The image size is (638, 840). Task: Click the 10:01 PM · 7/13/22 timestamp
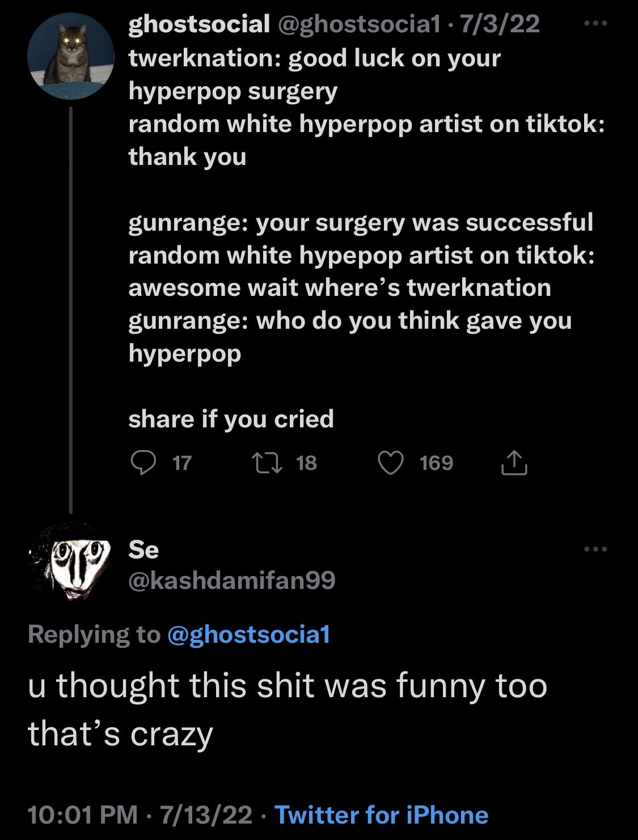[x=140, y=815]
